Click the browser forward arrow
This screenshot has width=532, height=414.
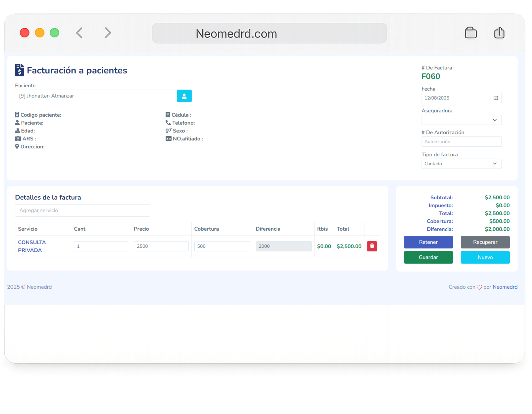(107, 33)
